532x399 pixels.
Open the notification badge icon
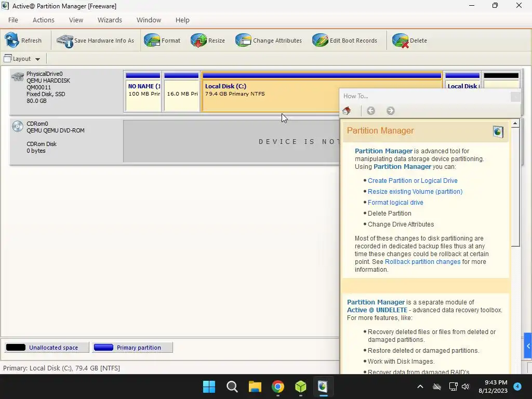[x=517, y=386]
